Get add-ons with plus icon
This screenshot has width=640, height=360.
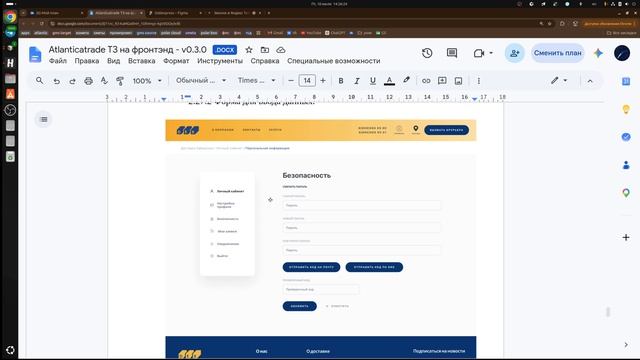626,237
